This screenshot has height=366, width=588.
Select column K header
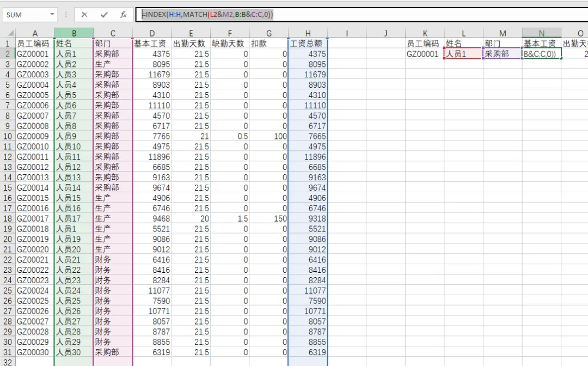[425, 33]
